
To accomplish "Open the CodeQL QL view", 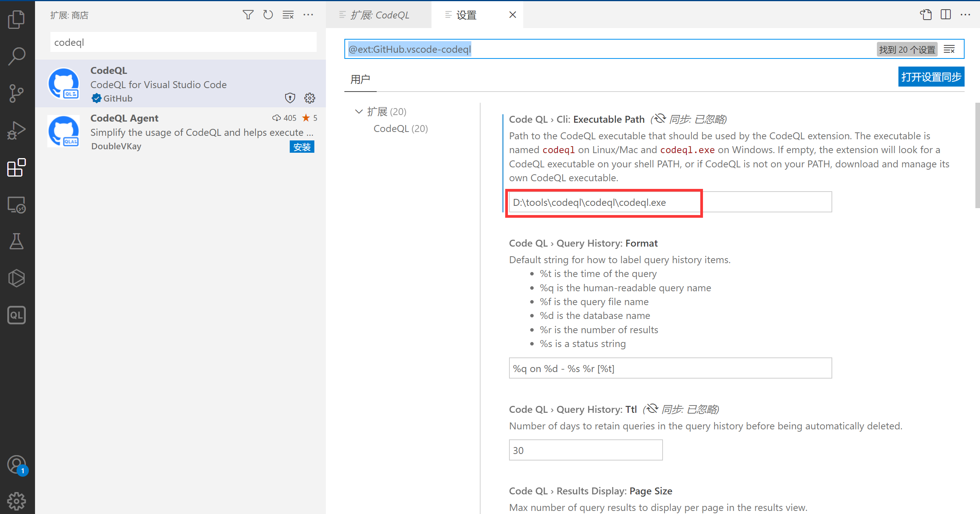I will click(17, 315).
